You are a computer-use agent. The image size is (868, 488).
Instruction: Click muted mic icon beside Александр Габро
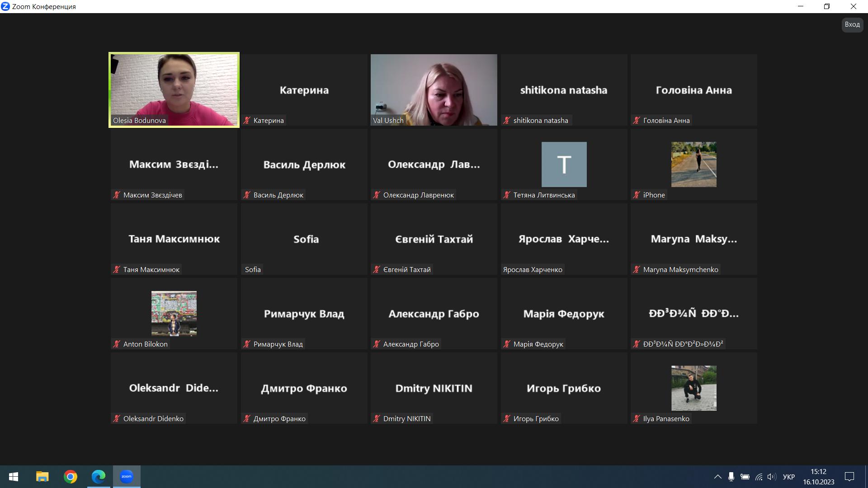tap(377, 344)
